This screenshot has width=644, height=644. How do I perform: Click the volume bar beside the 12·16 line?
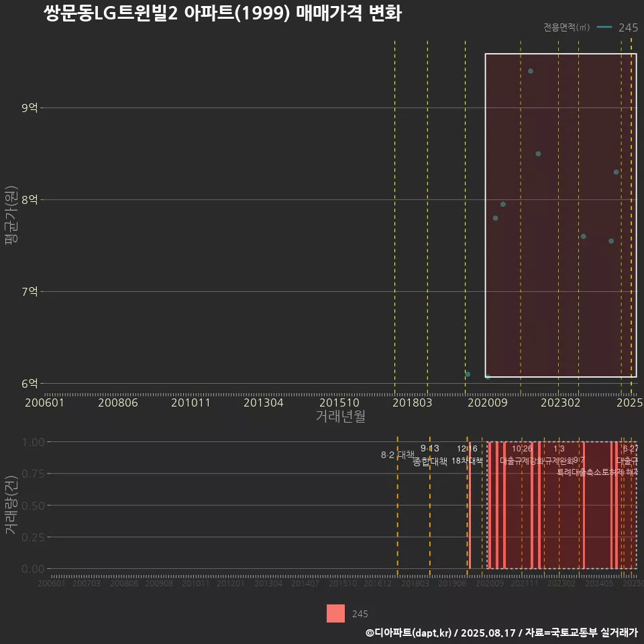tap(470, 505)
